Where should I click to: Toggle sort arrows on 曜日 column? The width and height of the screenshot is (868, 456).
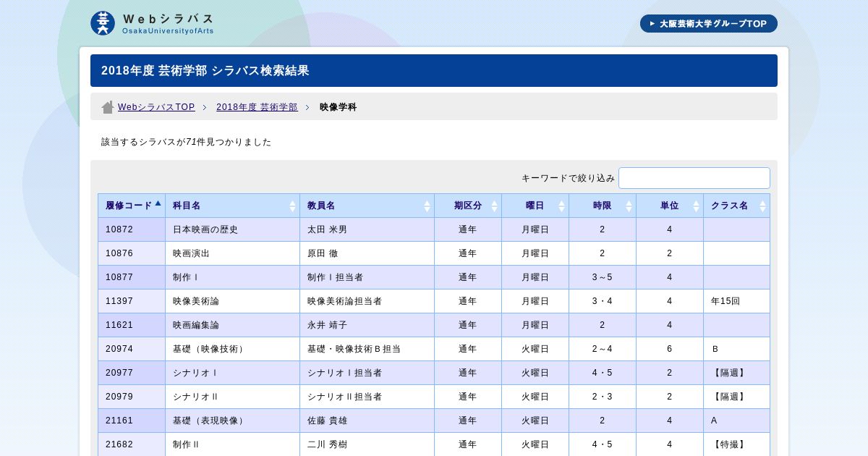click(x=561, y=206)
